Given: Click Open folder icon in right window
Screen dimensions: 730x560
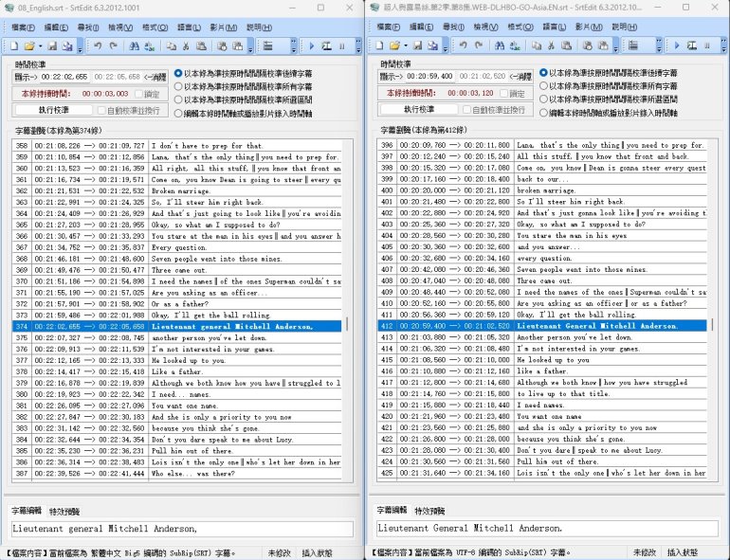Looking at the screenshot, I should tap(394, 45).
